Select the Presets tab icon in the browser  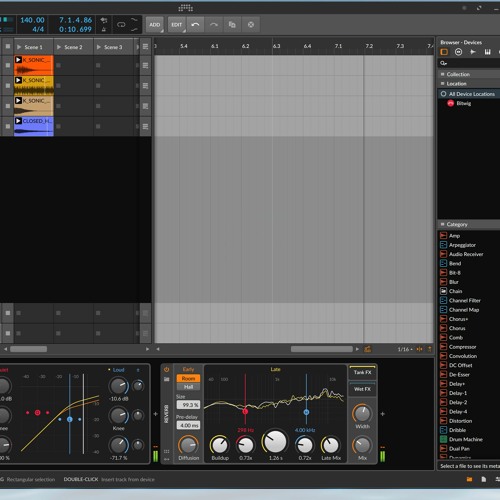pos(458,52)
